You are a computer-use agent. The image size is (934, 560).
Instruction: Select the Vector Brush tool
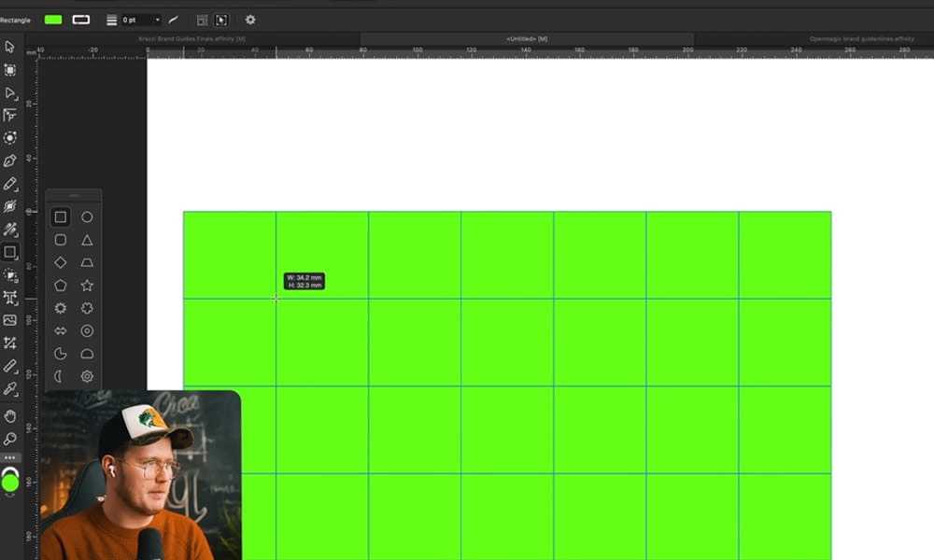[11, 207]
